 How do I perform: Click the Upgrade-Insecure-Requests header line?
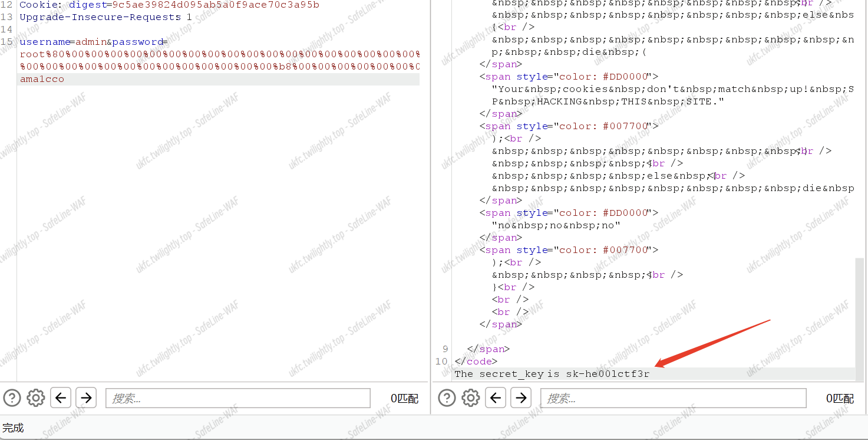coord(100,17)
